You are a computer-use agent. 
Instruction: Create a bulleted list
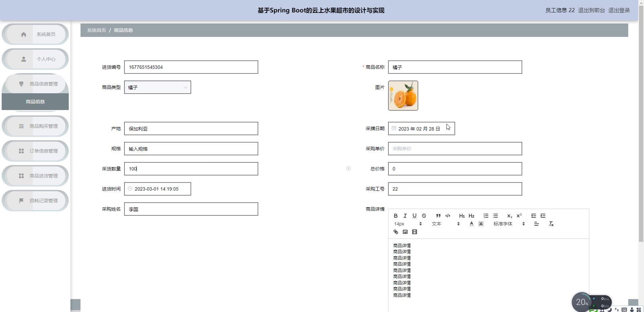[x=495, y=216]
